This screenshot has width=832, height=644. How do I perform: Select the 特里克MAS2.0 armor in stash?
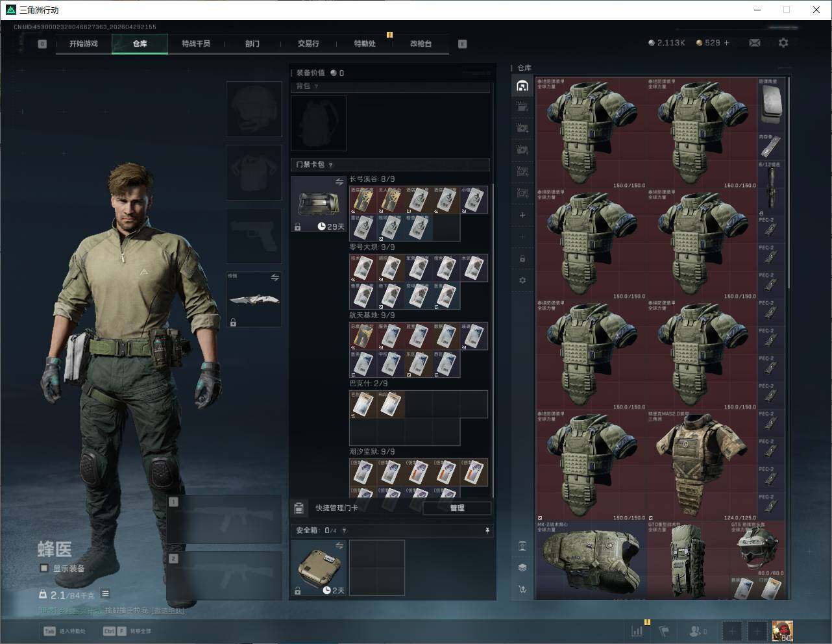tap(702, 465)
